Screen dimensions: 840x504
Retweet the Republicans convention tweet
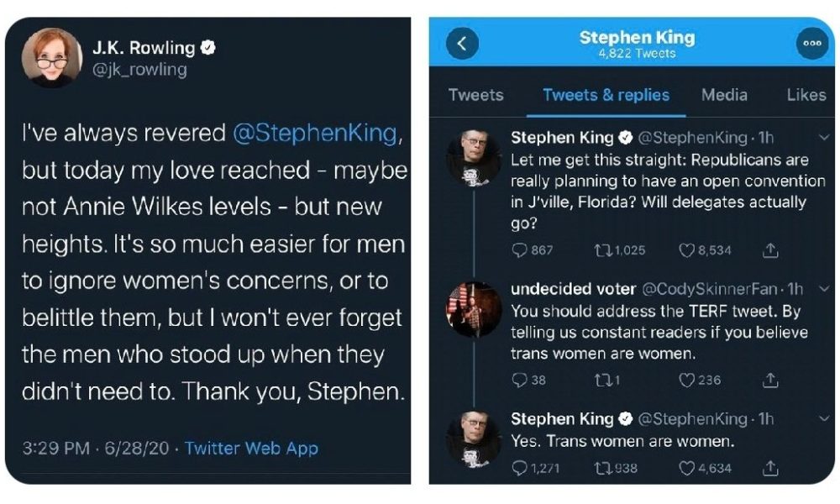click(599, 249)
